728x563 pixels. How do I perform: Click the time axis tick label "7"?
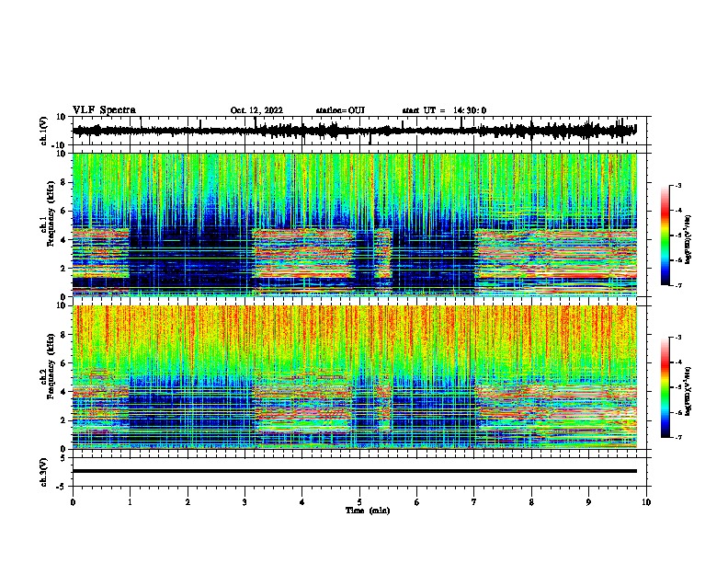click(474, 502)
